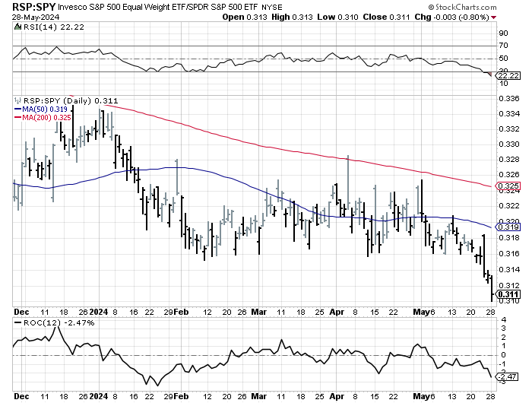Viewport: 532px width, 403px height.
Task: Click the -2.47 ROC value tag
Action: point(507,376)
